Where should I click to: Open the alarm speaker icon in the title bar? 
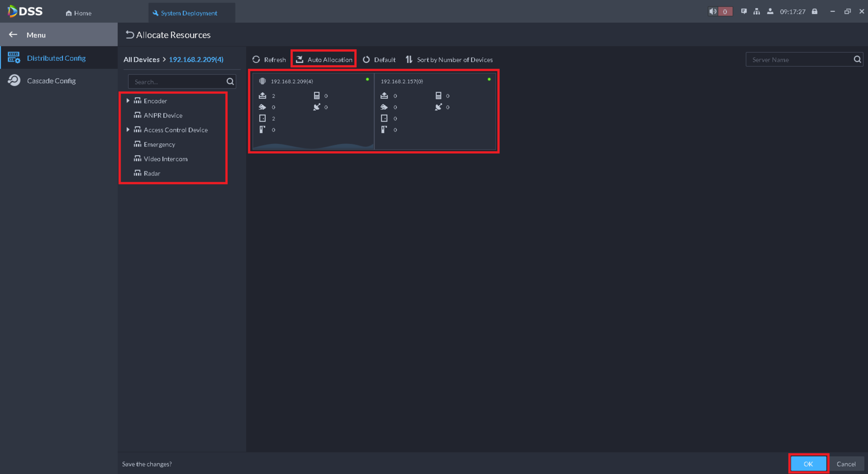coord(713,11)
